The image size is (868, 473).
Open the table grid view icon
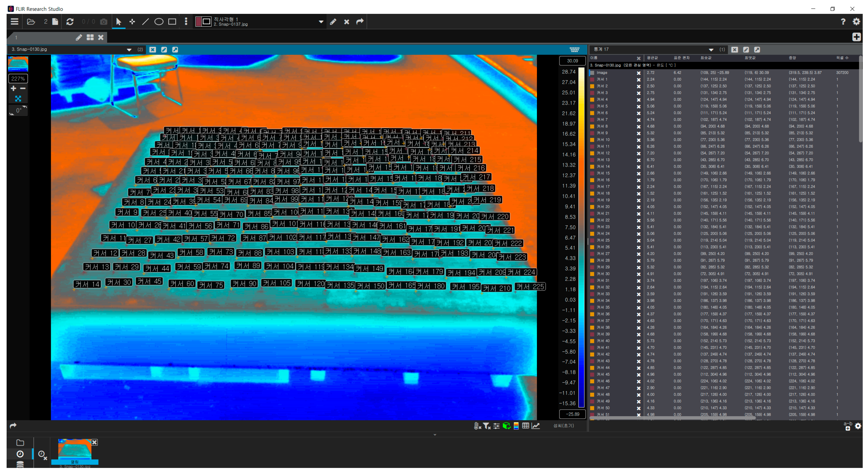[525, 426]
